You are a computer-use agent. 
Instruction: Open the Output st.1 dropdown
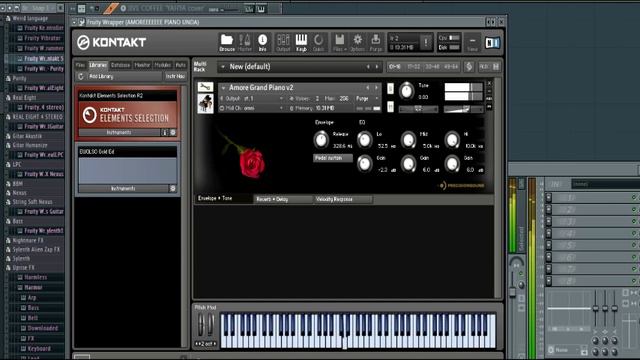(252, 98)
